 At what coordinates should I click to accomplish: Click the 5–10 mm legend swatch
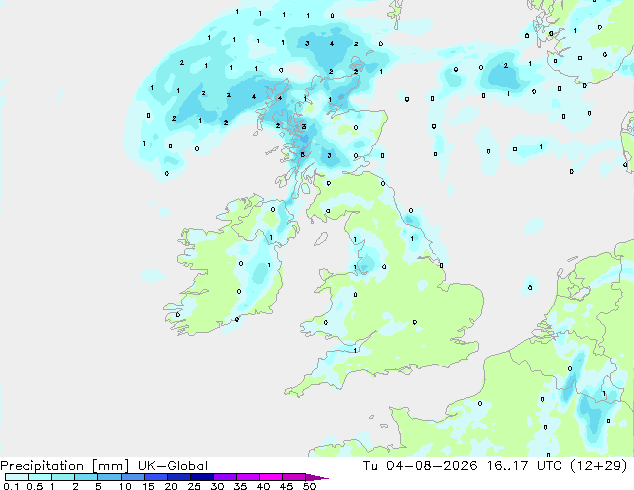[x=109, y=477]
